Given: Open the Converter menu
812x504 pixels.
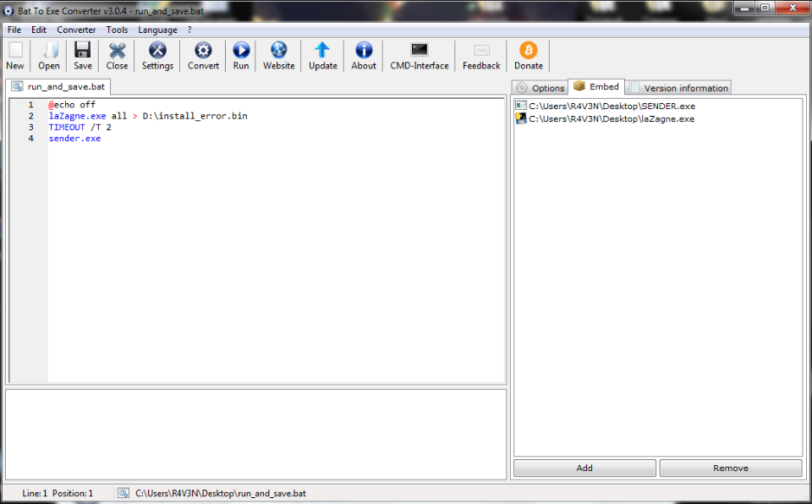Looking at the screenshot, I should coord(76,30).
